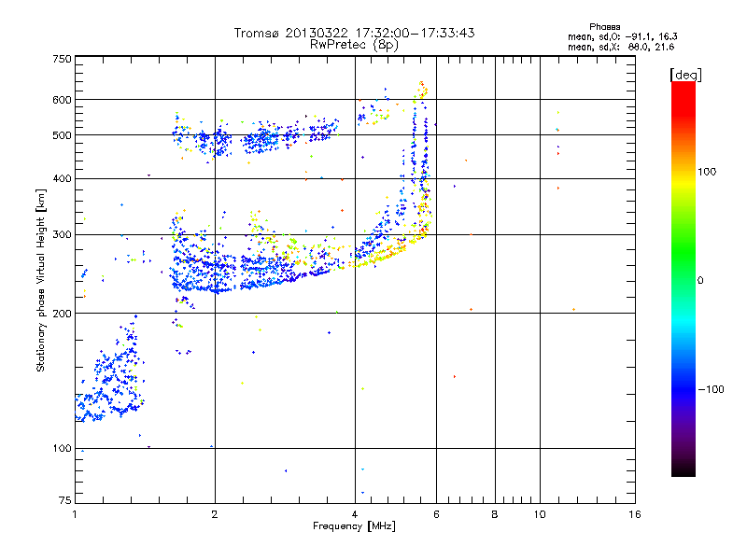747x560 pixels.
Task: Click the 'RwPretec (8p)' subtitle
Action: (354, 45)
